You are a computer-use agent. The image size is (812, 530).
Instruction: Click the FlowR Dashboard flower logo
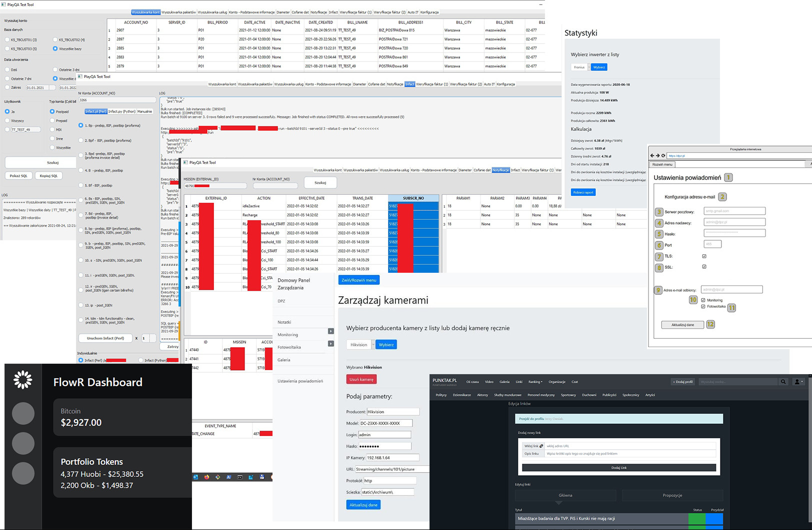point(23,380)
